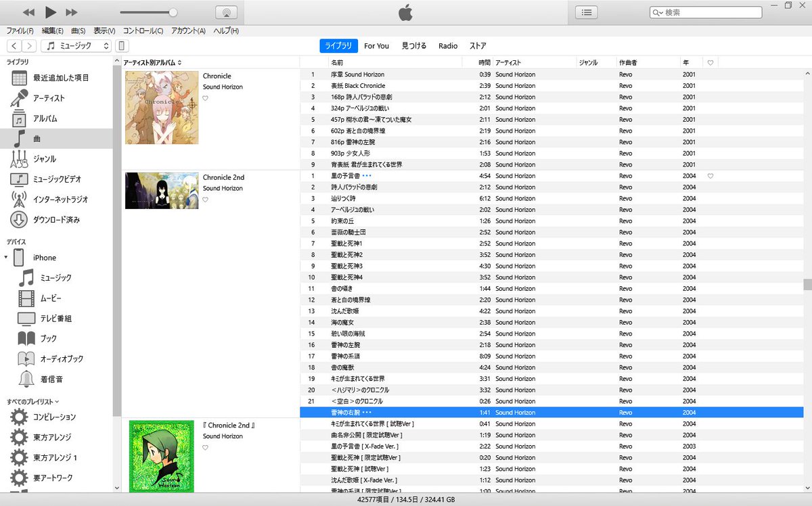Screen dimensions: 812x506
Task: Open search options magnifier dropdown
Action: click(657, 12)
